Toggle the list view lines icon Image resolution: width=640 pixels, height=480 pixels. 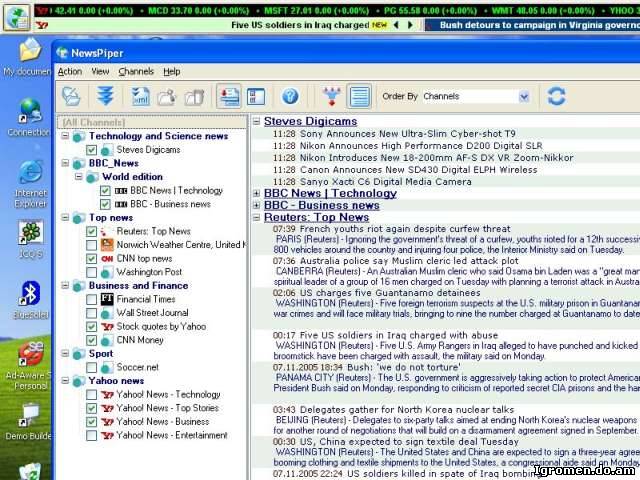tap(359, 96)
